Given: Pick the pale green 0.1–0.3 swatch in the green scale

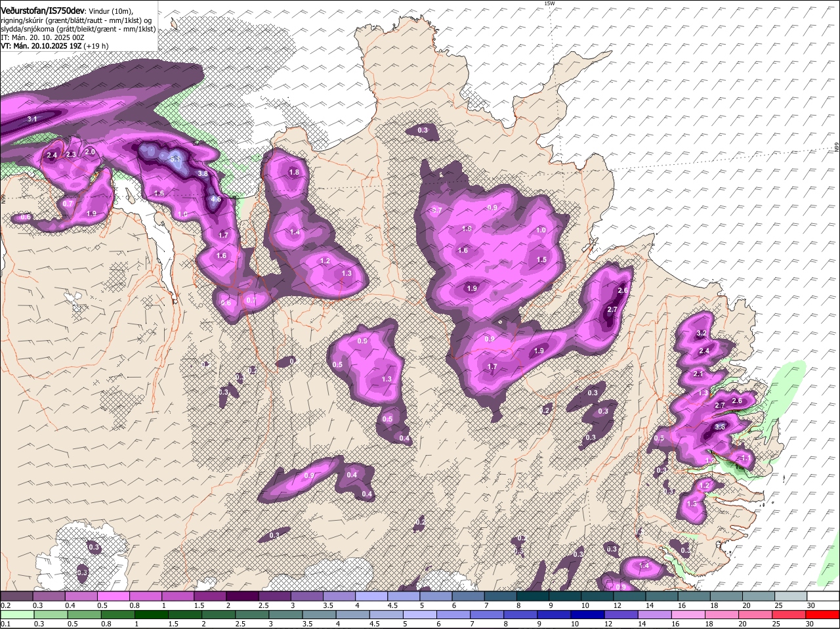Looking at the screenshot, I should [18, 615].
